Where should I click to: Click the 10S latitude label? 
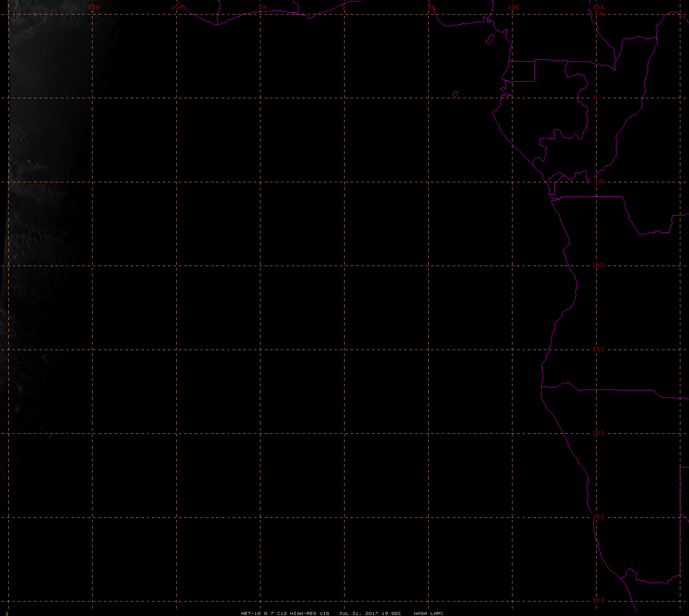click(598, 265)
